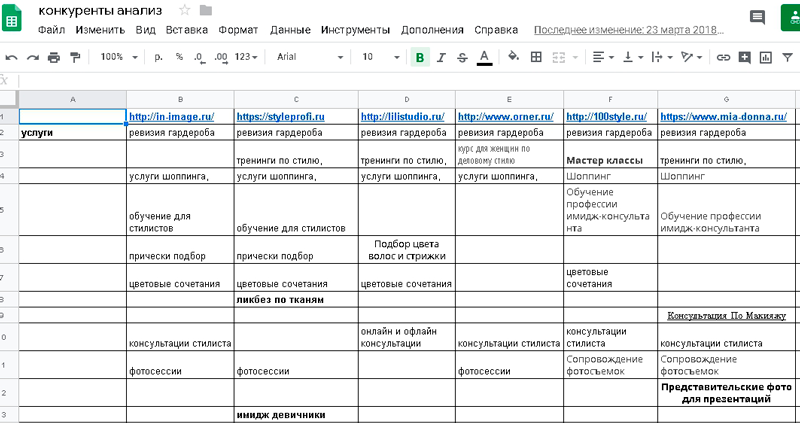Toggle Italic formatting
The image size is (800, 423).
tap(441, 57)
